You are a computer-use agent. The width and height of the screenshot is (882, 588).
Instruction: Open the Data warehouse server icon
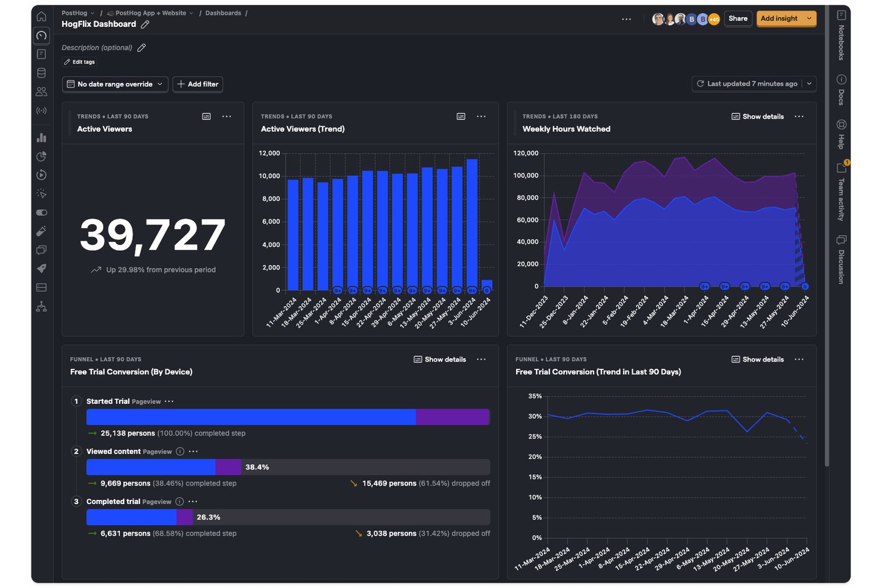(x=41, y=288)
